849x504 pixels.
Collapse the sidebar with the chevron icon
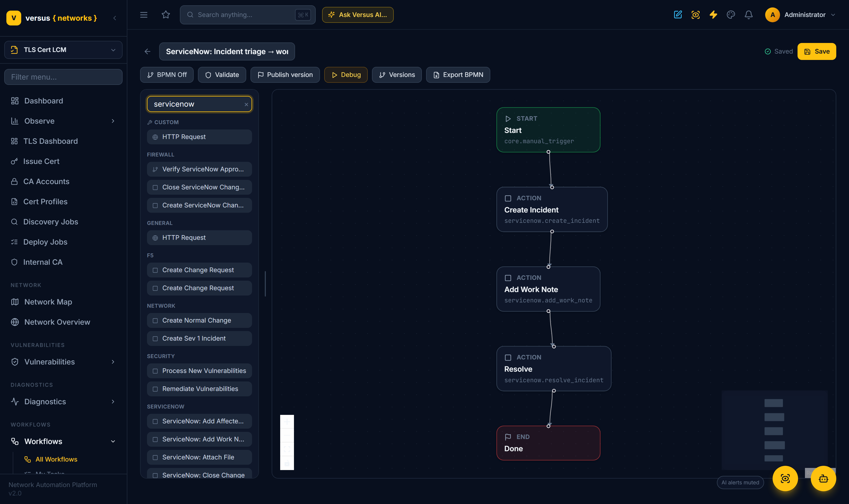tap(115, 18)
